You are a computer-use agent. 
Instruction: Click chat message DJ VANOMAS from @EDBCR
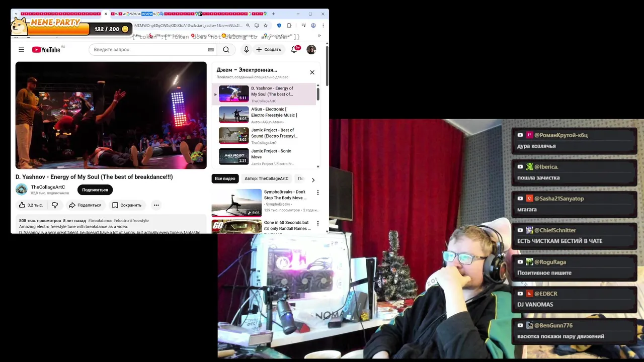coord(574,299)
